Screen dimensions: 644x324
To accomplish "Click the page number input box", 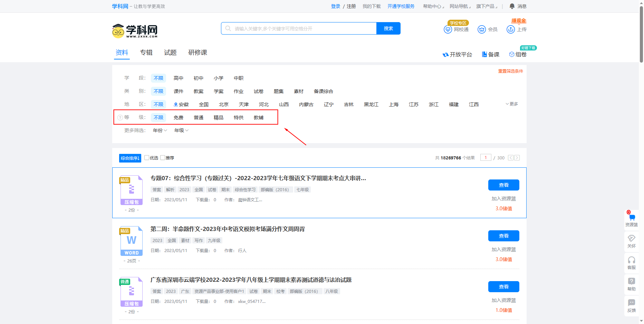I will [x=486, y=158].
